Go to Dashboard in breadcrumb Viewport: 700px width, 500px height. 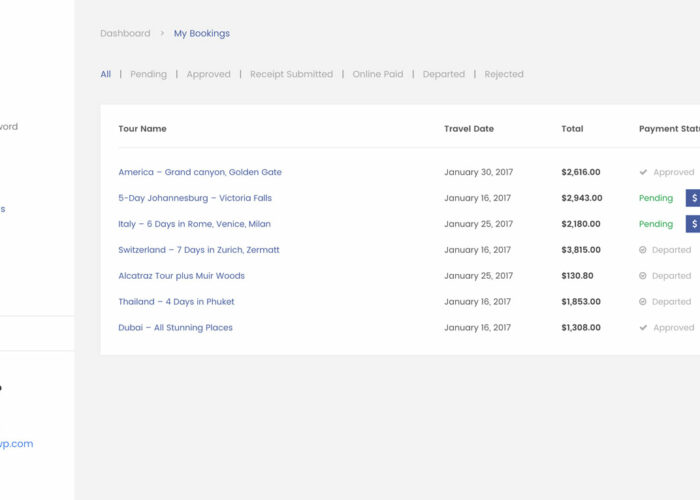coord(125,33)
